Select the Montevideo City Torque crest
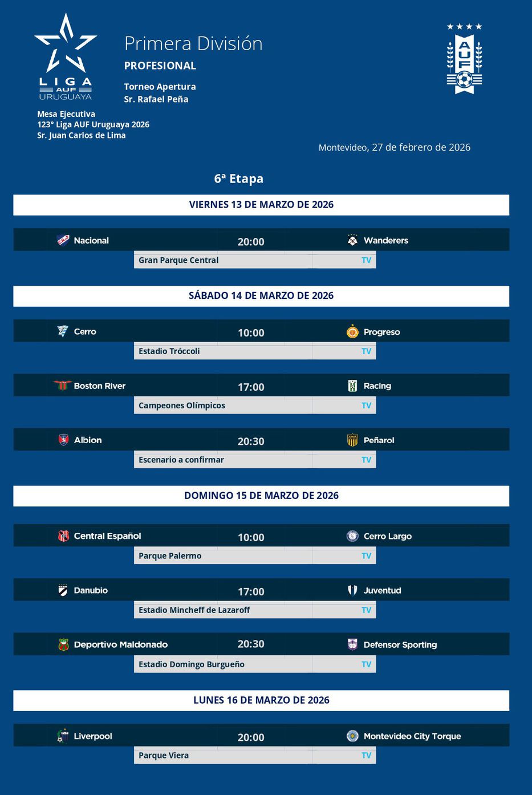532x795 pixels. (352, 736)
